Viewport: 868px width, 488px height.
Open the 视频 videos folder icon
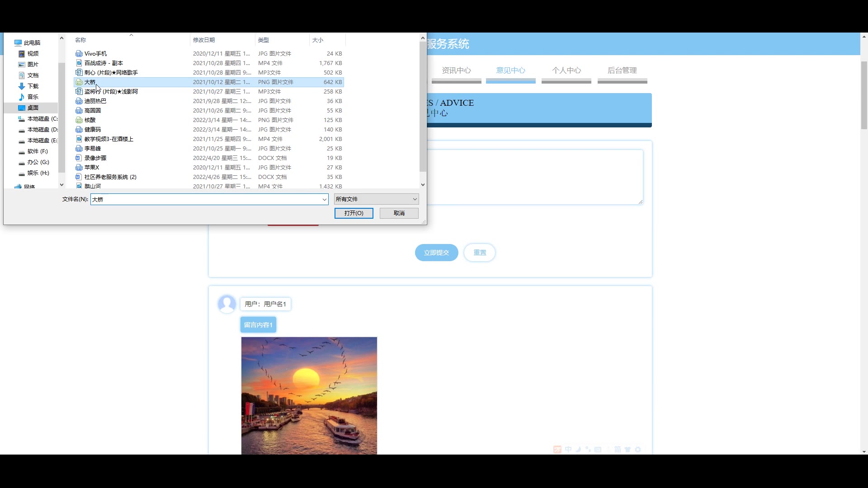(x=21, y=54)
